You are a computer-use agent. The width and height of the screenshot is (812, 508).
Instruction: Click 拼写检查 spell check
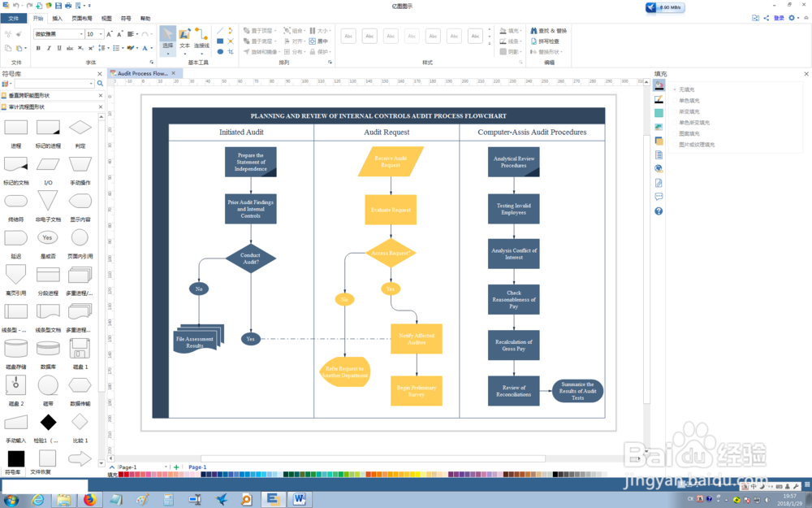tap(544, 41)
